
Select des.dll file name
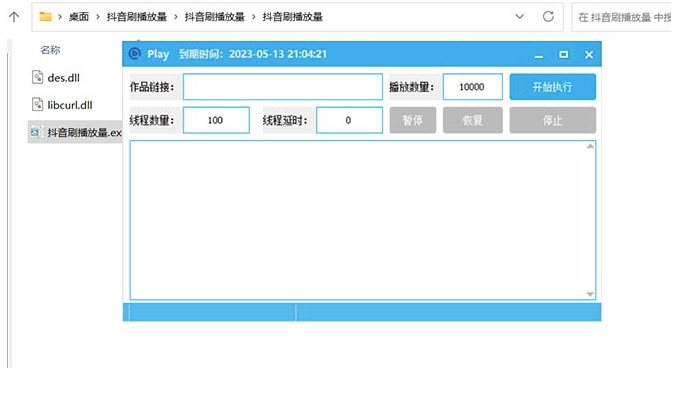coord(64,78)
